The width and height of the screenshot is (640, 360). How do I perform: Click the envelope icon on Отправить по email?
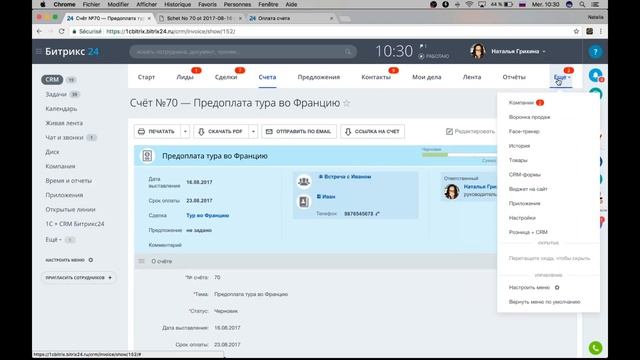(269, 131)
